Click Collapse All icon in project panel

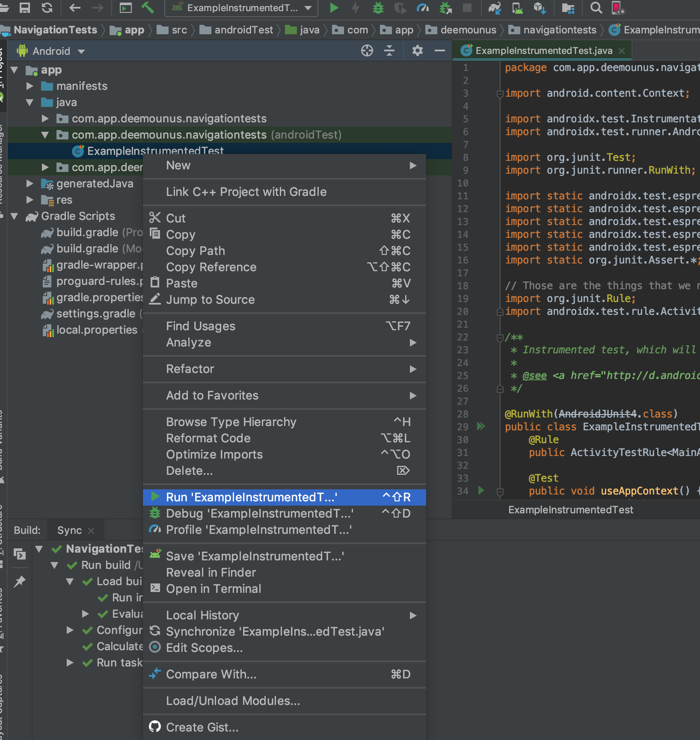pyautogui.click(x=389, y=51)
